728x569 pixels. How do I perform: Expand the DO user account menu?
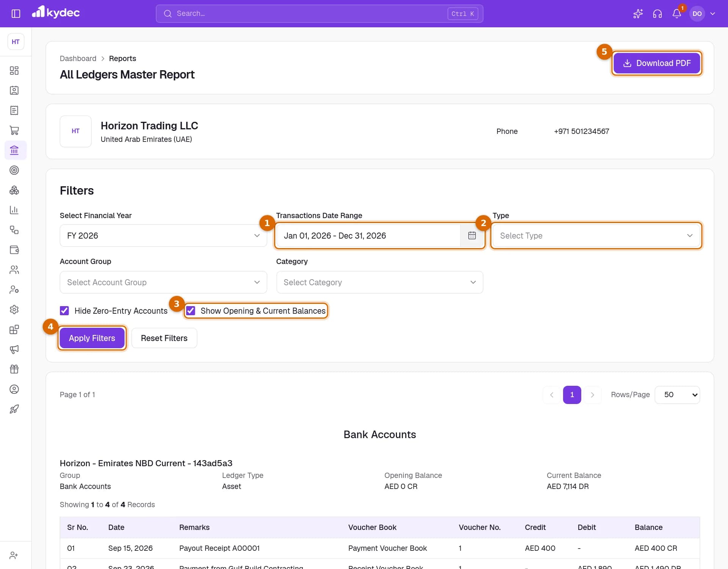[703, 14]
